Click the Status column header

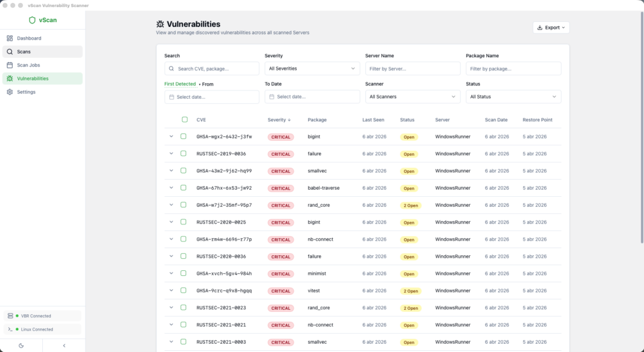[407, 120]
